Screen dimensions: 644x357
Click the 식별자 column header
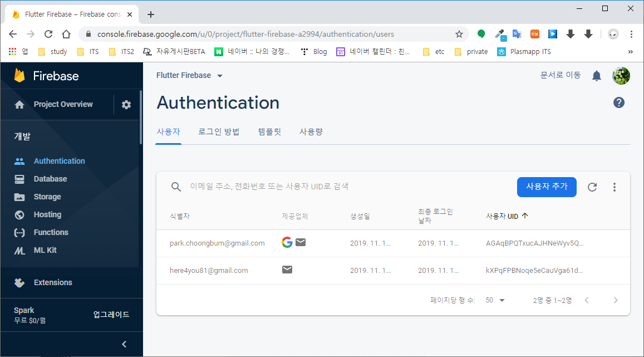[180, 216]
